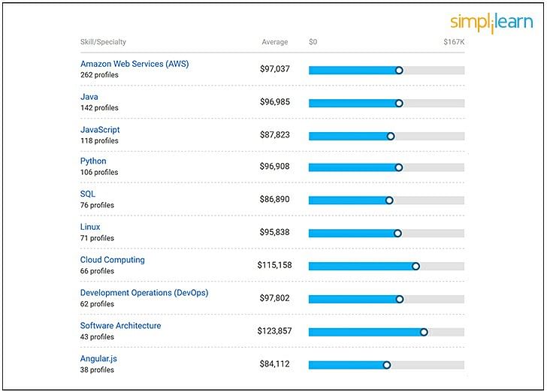547x392 pixels.
Task: Click the DevOps salary bar marker
Action: pyautogui.click(x=400, y=299)
